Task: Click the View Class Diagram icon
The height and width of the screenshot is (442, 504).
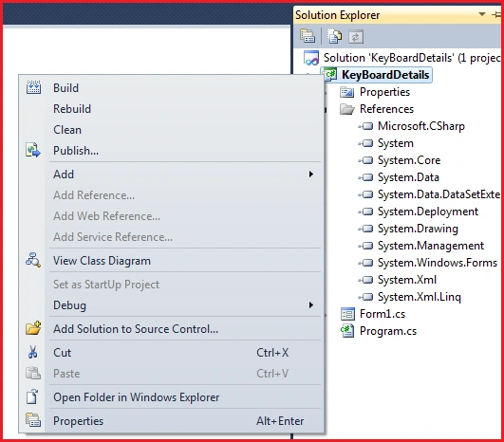Action: click(x=33, y=260)
